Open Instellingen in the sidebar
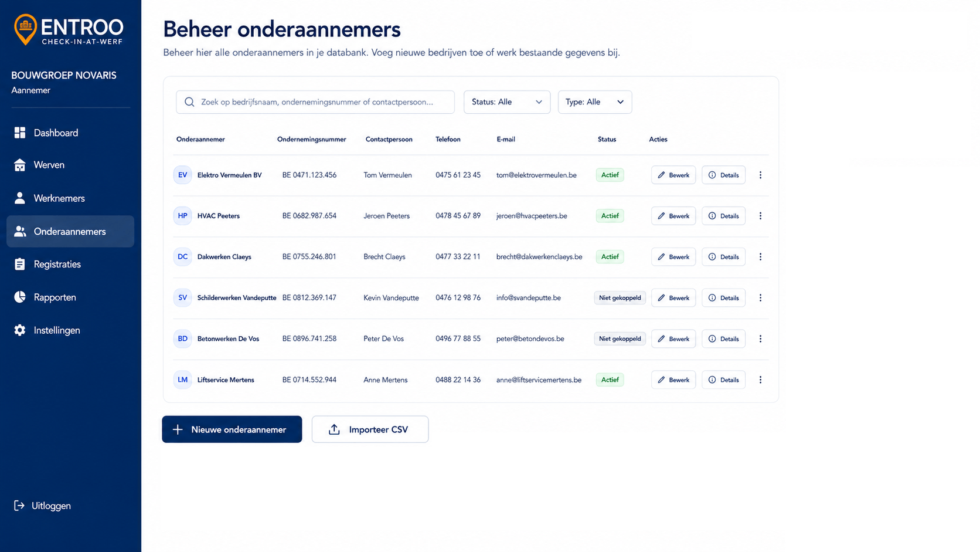 coord(70,330)
